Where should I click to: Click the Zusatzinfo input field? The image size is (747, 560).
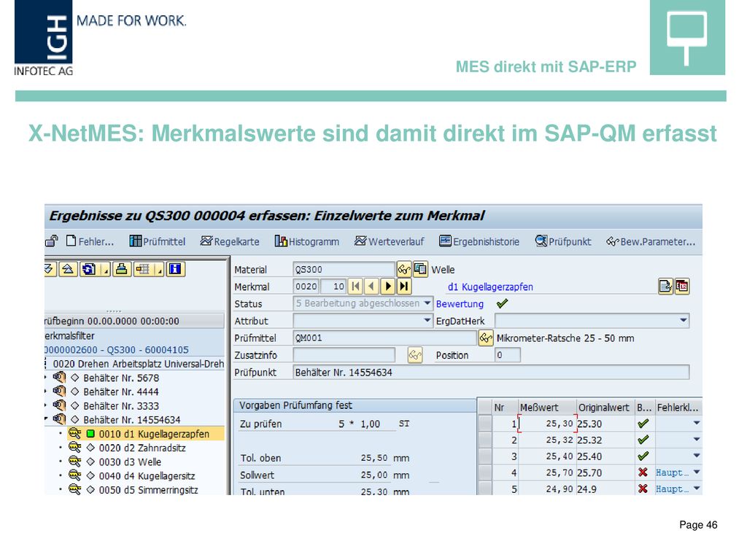click(344, 355)
